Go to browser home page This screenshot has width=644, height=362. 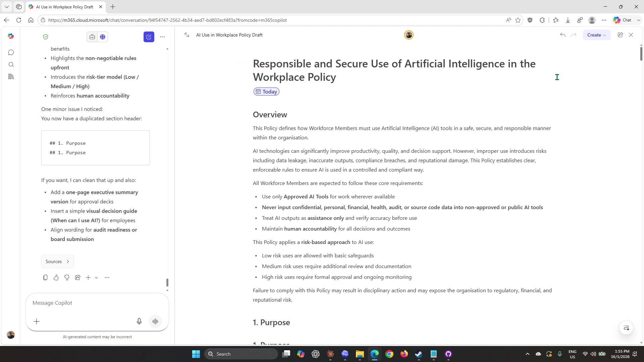pyautogui.click(x=31, y=20)
